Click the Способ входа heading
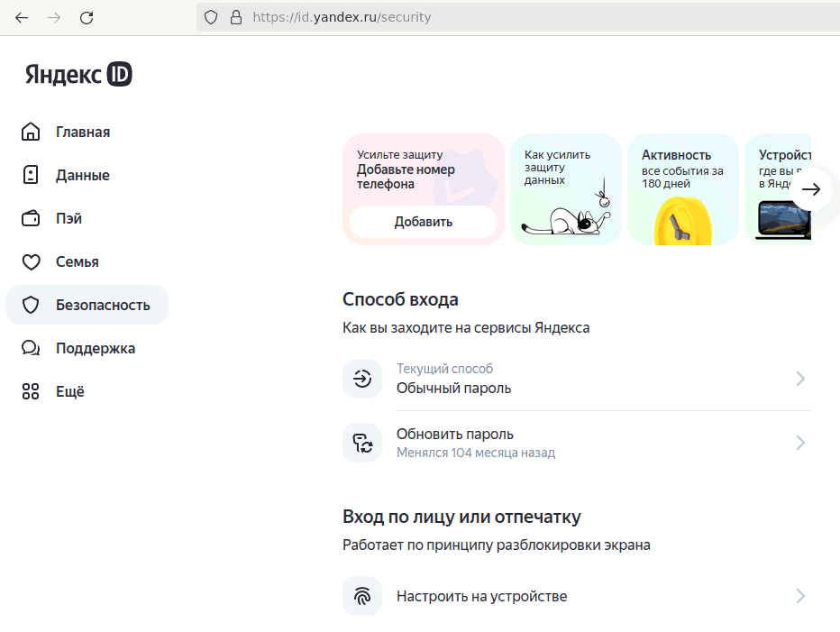The image size is (840, 632). 400,299
